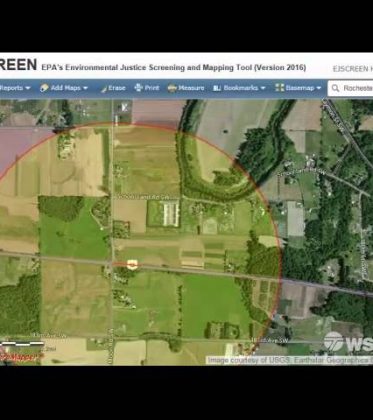The width and height of the screenshot is (373, 420).
Task: Select the Measure toolbar label
Action: 191,88
